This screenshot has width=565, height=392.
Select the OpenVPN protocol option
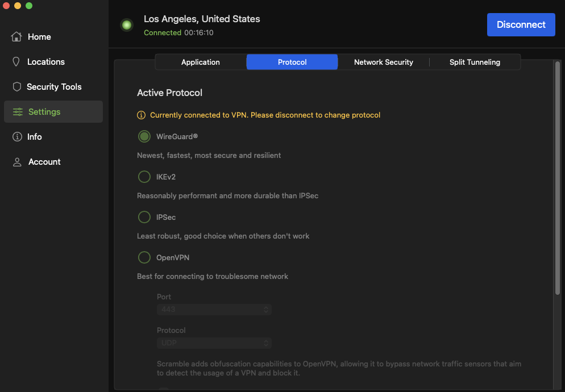point(144,257)
